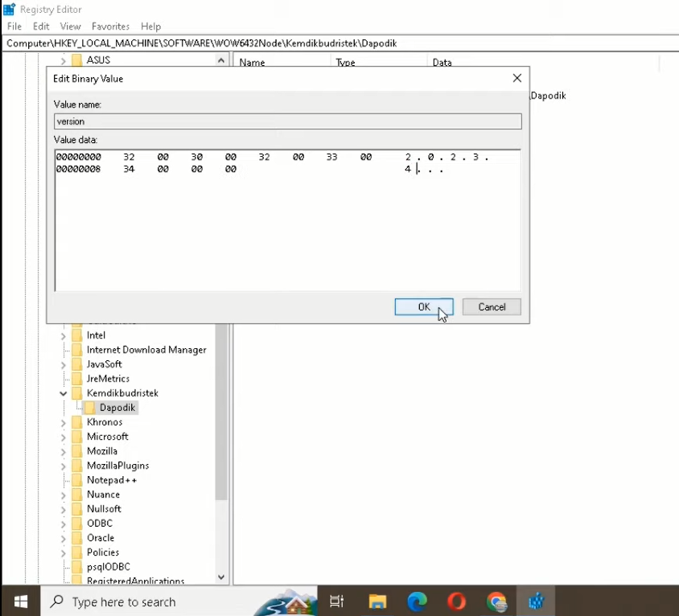Select the JreMetrics key

108,379
